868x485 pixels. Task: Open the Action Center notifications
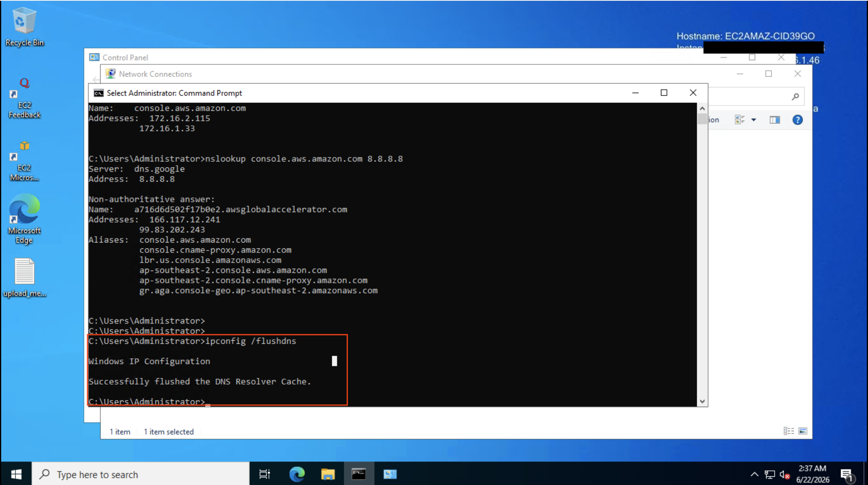[x=847, y=474]
